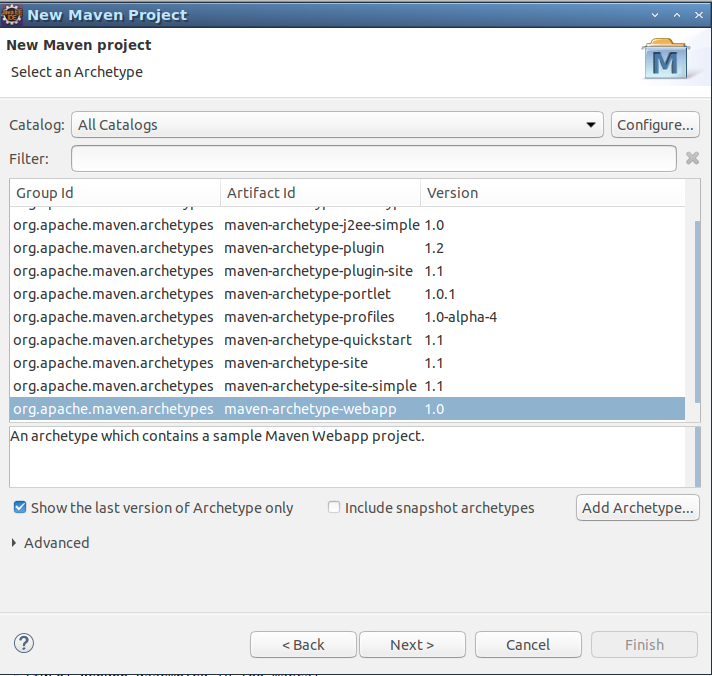Click the Finish button

tap(644, 644)
